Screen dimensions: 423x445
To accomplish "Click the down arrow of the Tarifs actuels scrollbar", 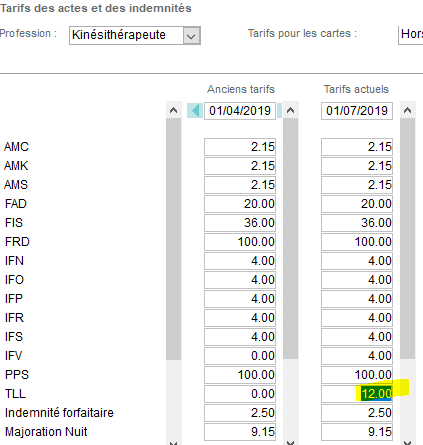I will (407, 442).
